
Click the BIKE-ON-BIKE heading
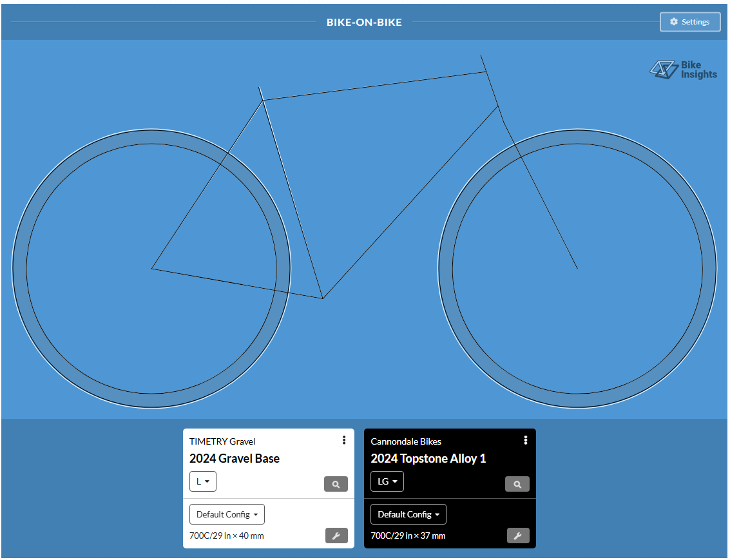coord(364,23)
